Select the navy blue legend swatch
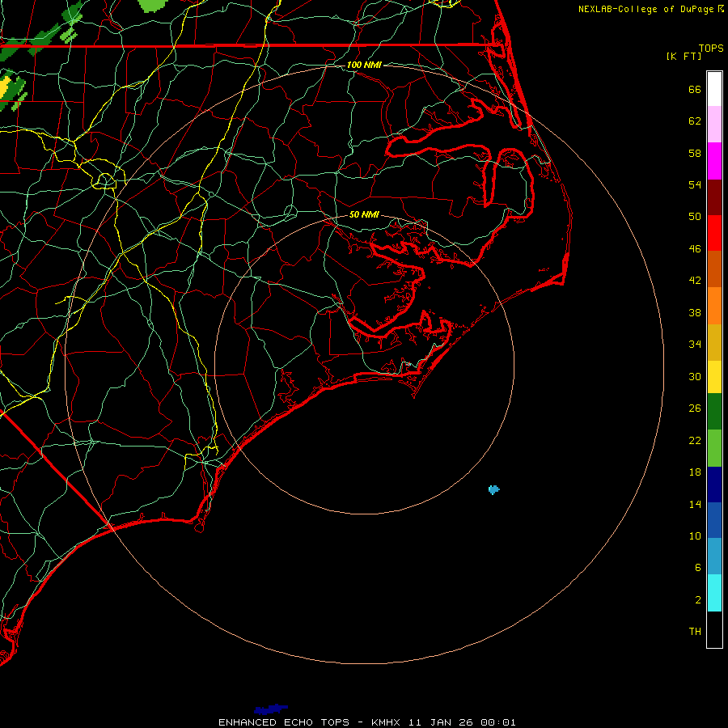 coord(714,484)
